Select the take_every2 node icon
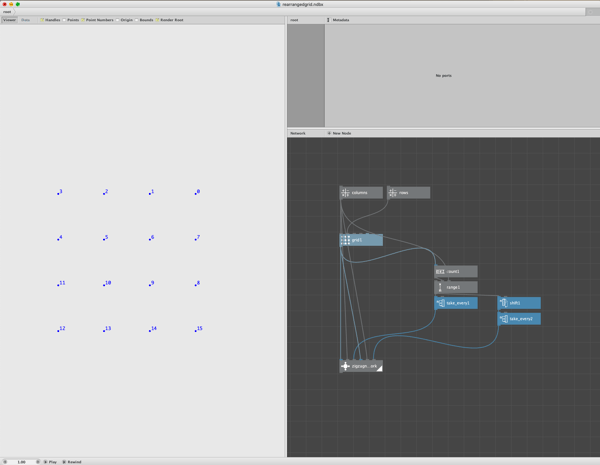 pyautogui.click(x=504, y=318)
